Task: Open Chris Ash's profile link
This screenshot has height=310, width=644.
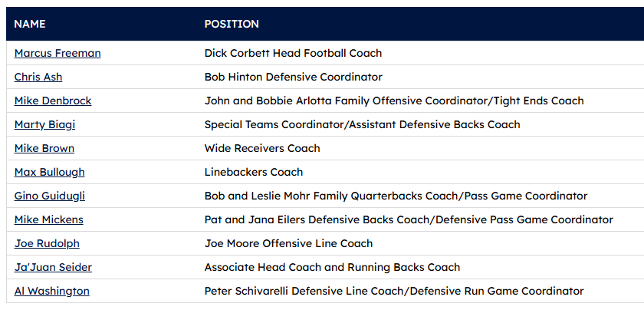Action: coord(38,77)
